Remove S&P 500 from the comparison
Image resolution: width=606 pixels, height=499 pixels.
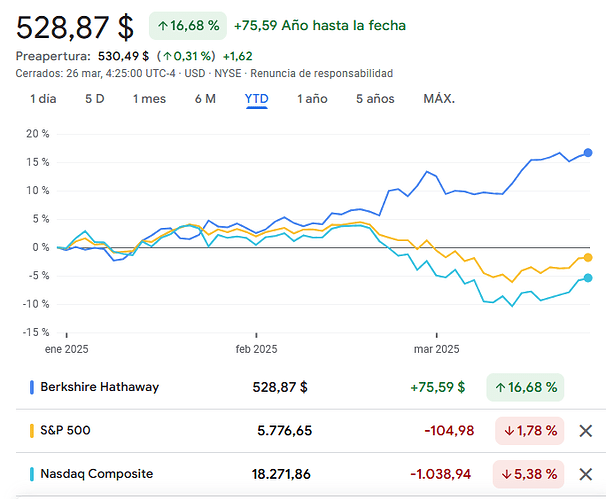(x=586, y=430)
